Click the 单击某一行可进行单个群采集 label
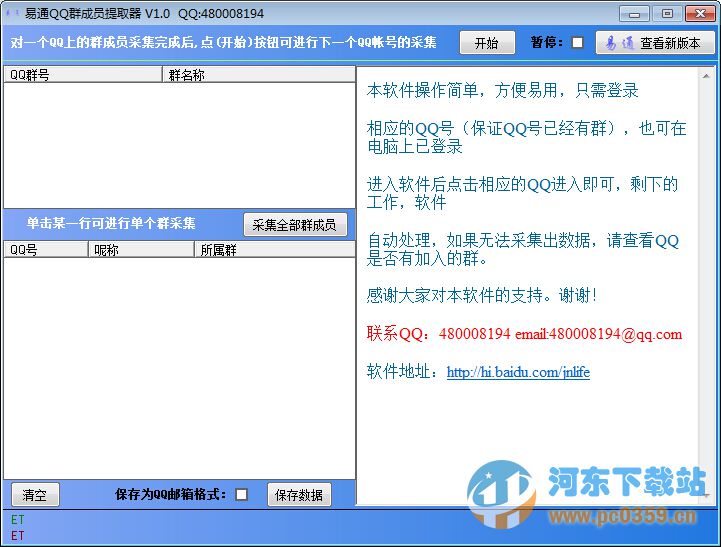Screen dimensions: 721x547 point(111,223)
